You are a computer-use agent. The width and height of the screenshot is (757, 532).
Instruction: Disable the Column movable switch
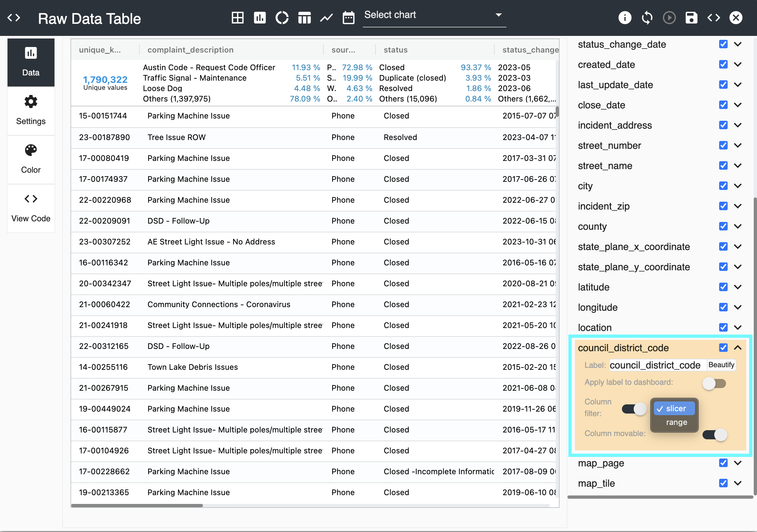pyautogui.click(x=714, y=434)
